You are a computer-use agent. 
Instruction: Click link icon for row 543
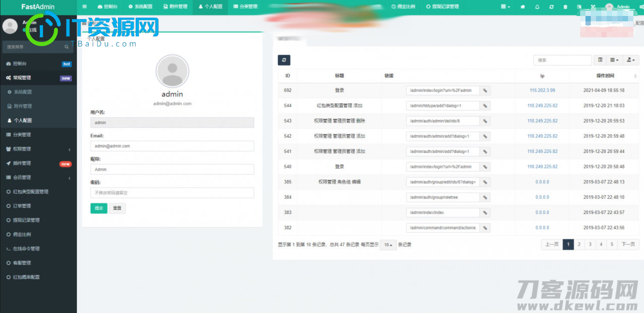tap(485, 121)
